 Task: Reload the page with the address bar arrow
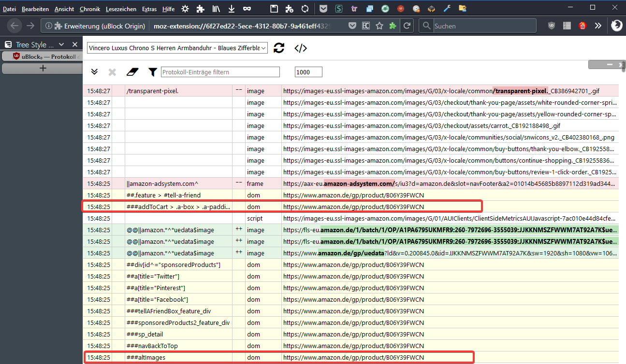click(408, 26)
